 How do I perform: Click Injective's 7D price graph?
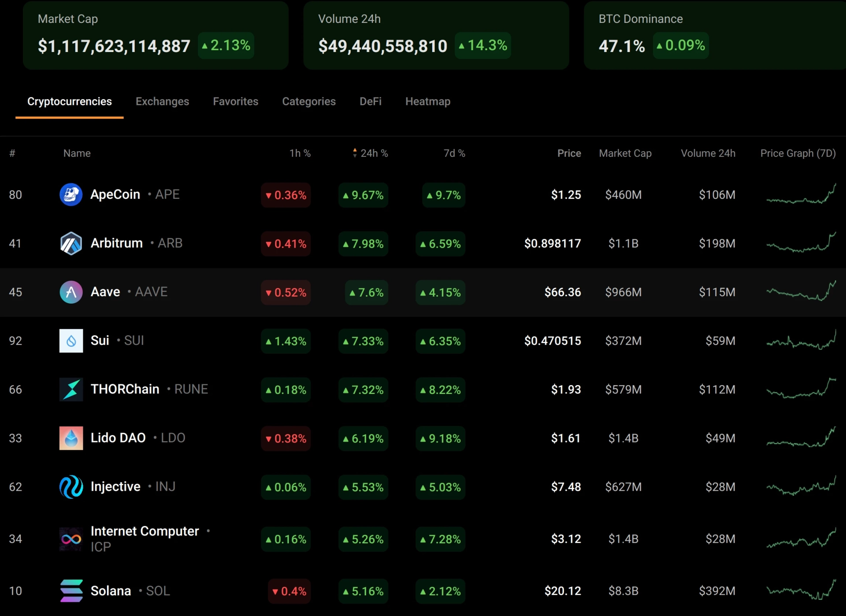coord(801,486)
